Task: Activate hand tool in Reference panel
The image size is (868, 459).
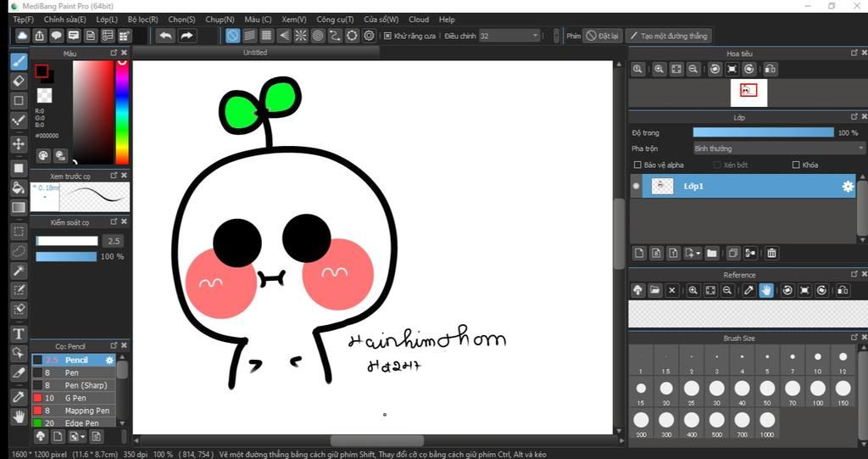Action: coord(766,290)
